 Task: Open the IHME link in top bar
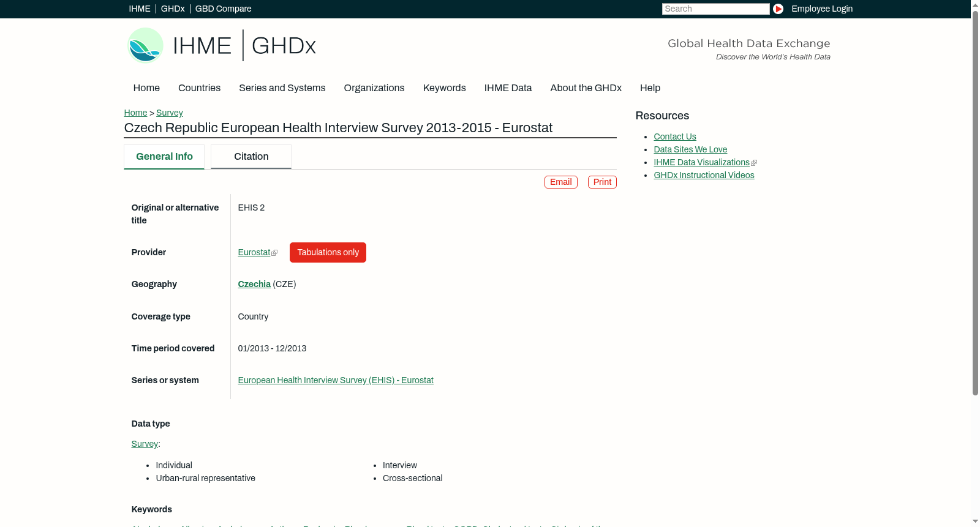(x=140, y=9)
